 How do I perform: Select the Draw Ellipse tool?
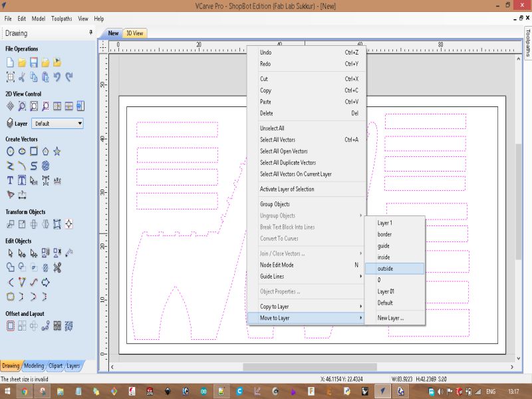(22, 152)
